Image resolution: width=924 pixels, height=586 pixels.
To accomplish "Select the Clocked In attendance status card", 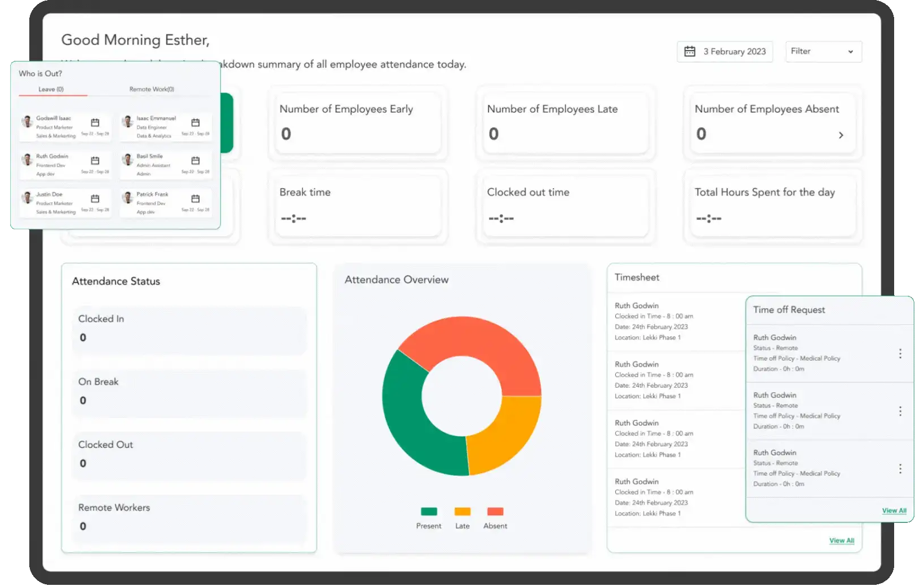I will pyautogui.click(x=189, y=330).
